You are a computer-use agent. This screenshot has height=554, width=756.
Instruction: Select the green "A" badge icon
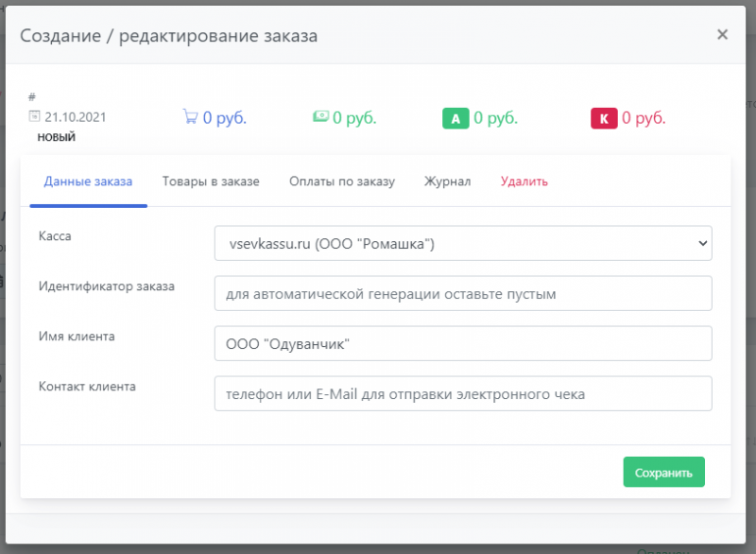(455, 118)
